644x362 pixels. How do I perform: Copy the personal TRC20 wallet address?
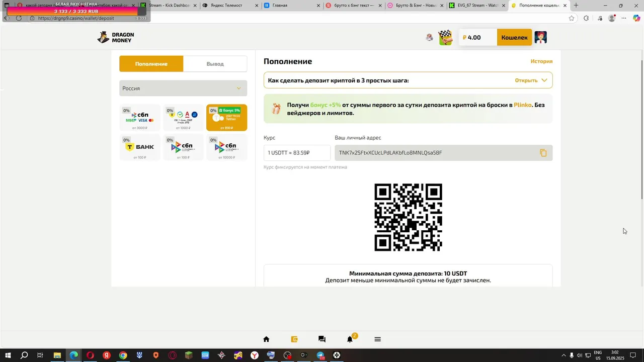tap(543, 153)
